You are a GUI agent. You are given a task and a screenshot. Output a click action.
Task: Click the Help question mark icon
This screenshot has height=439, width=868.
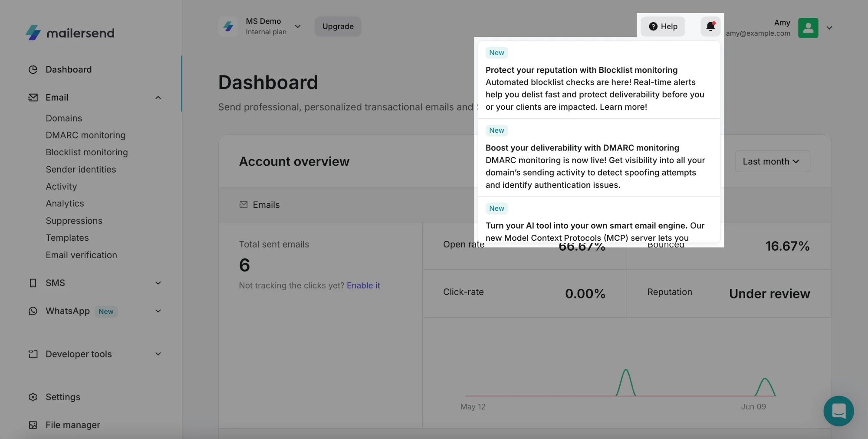(x=653, y=26)
